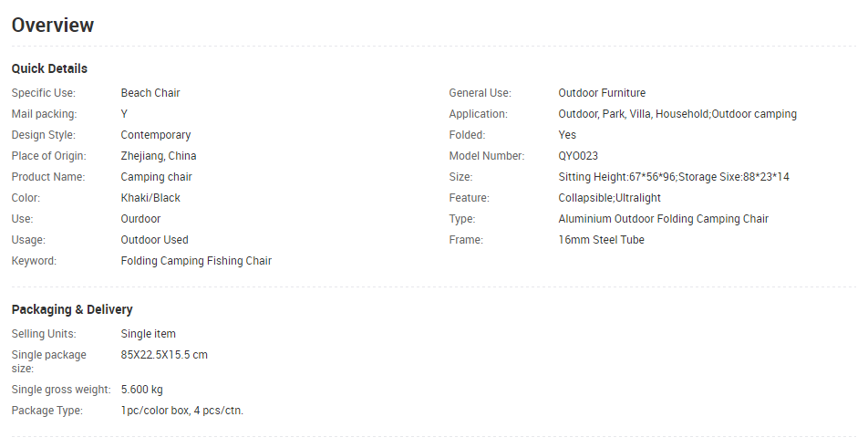
Task: Click the Contemporary design style value
Action: tap(156, 135)
